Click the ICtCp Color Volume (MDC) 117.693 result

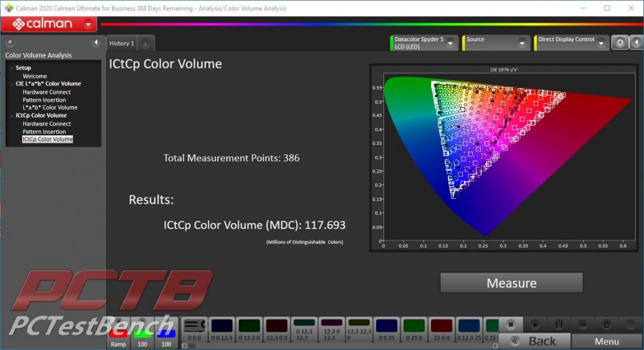[255, 225]
